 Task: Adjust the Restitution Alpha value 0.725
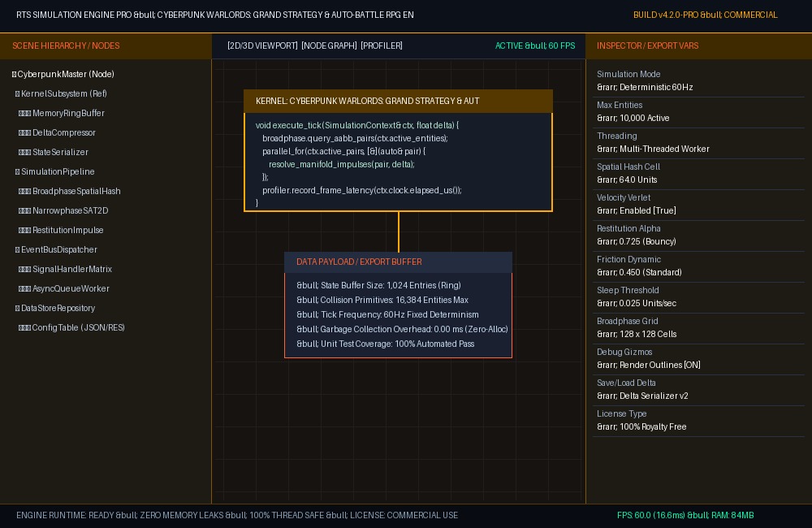point(637,241)
